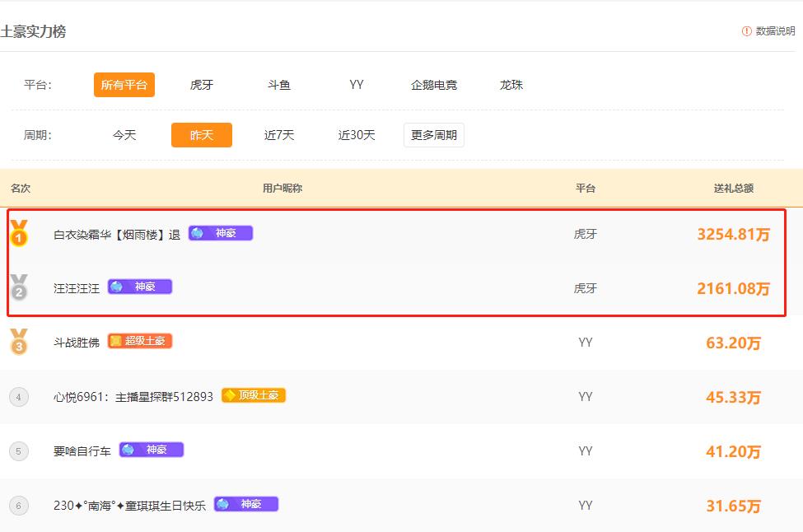Select the 近7天 period
The image size is (803, 532).
[x=279, y=135]
